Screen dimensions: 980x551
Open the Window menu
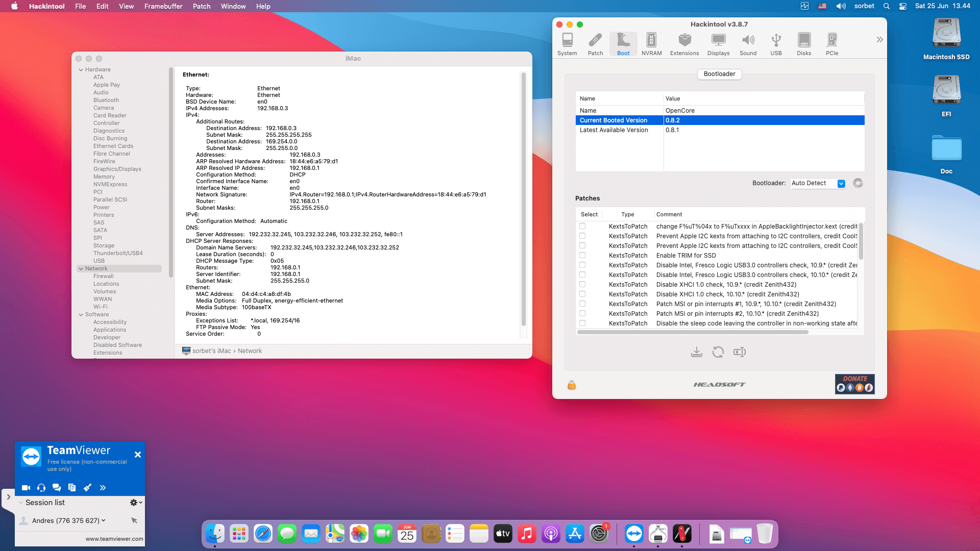pyautogui.click(x=233, y=6)
